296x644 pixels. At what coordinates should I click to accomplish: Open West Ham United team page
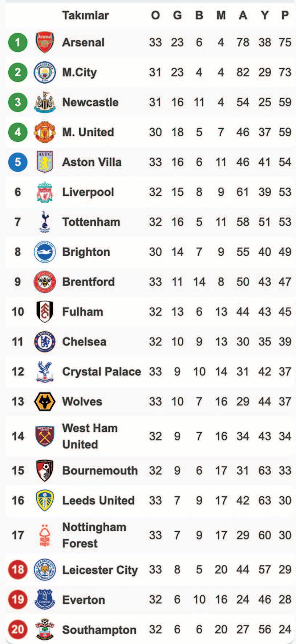point(90,436)
